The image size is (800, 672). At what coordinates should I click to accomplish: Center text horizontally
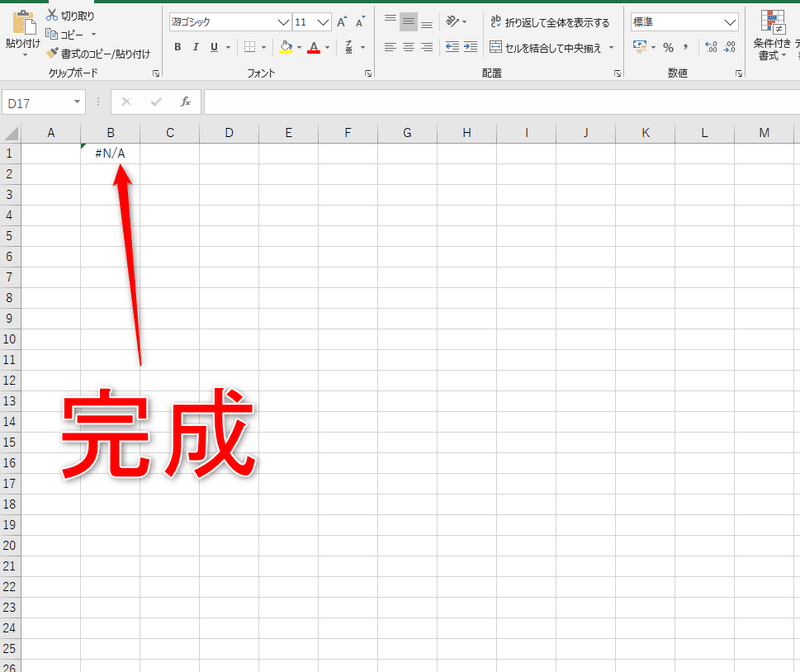coord(408,47)
